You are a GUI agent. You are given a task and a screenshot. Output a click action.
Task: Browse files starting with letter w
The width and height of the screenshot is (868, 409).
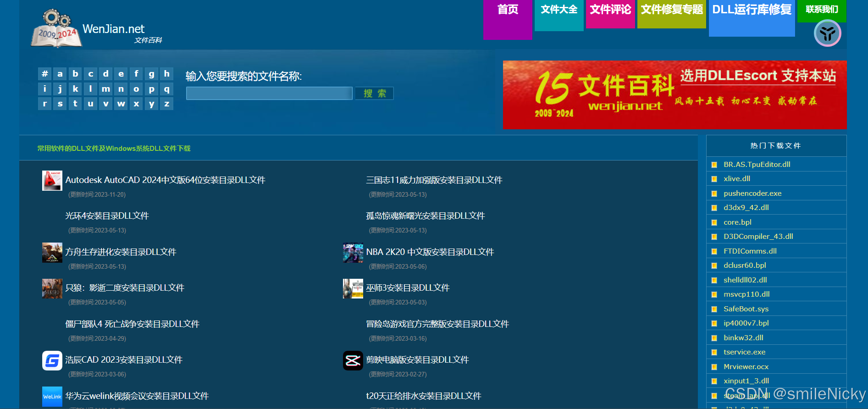[x=121, y=104]
